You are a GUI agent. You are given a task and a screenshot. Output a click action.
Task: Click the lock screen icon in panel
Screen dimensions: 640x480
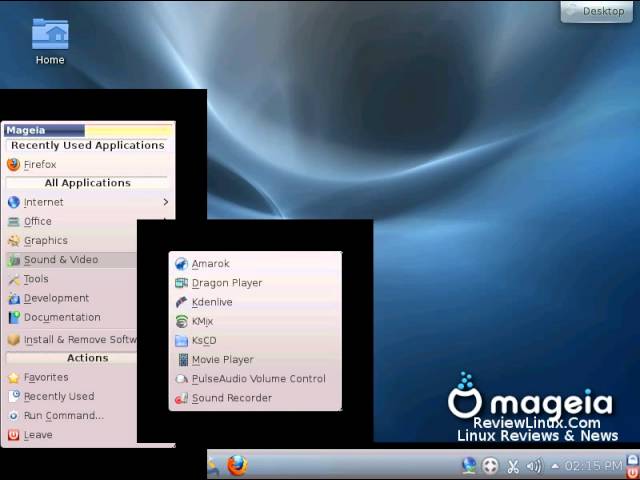click(x=632, y=459)
